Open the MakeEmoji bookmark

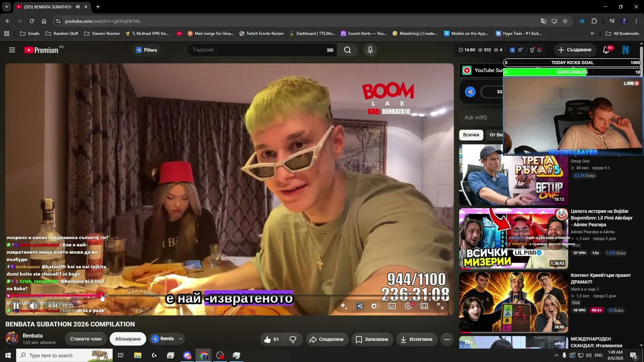[x=415, y=34]
